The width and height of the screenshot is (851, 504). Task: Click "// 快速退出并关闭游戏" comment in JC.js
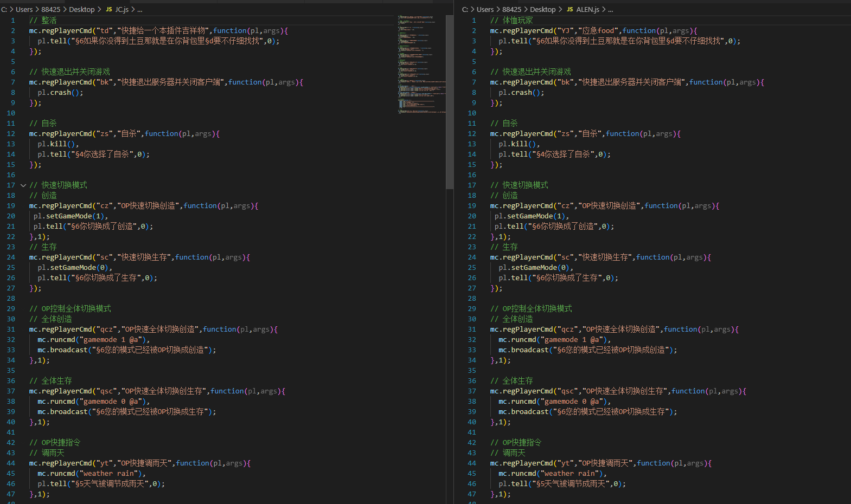pyautogui.click(x=69, y=72)
